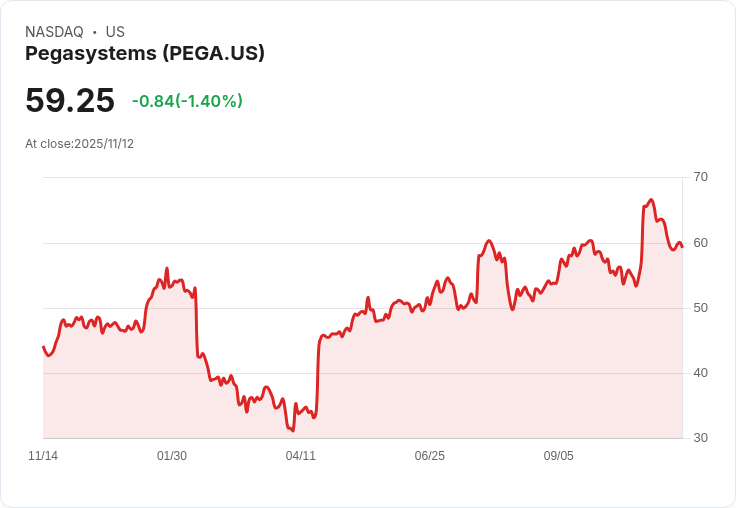Click the 09/05 date axis label
The width and height of the screenshot is (736, 508).
point(559,456)
